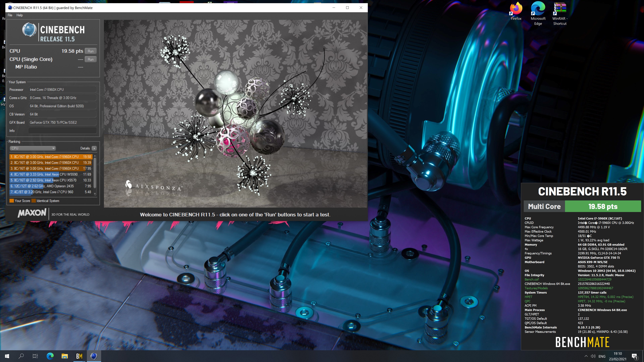Click the rendered scene preview image
This screenshot has width=644, height=362.
[x=235, y=114]
